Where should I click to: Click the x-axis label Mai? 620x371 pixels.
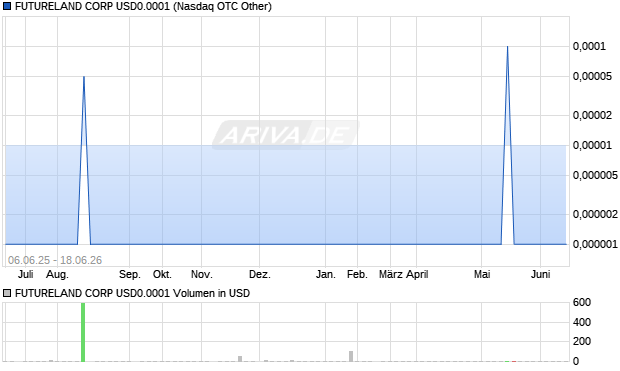click(x=482, y=274)
